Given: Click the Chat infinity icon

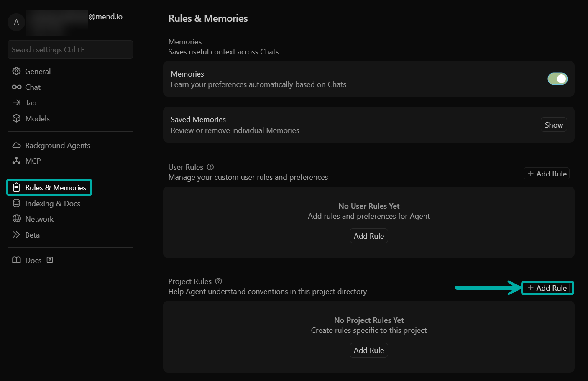Looking at the screenshot, I should coord(16,87).
